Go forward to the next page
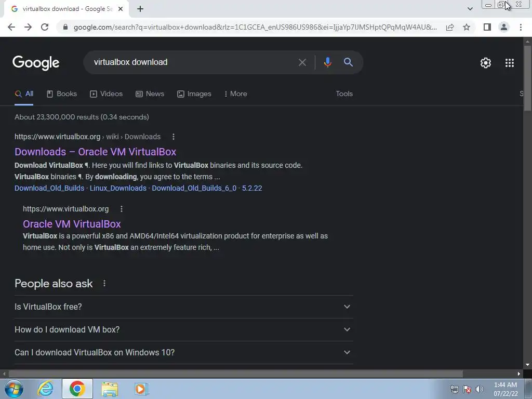532x399 pixels. point(28,27)
